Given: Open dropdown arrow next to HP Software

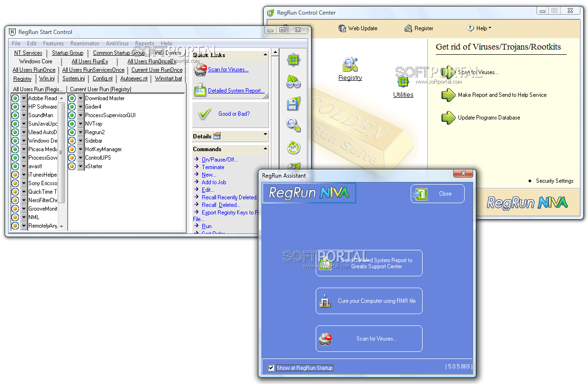Looking at the screenshot, I should coord(24,107).
